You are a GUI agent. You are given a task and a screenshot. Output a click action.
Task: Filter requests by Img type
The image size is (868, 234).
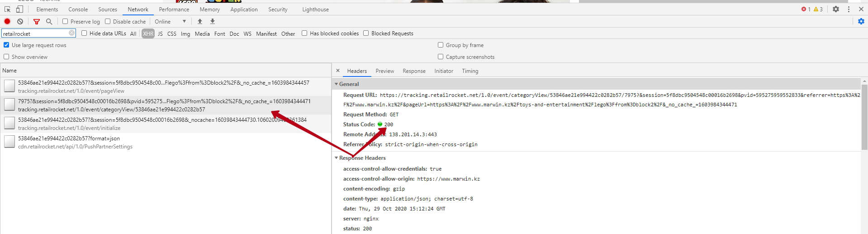tap(185, 33)
